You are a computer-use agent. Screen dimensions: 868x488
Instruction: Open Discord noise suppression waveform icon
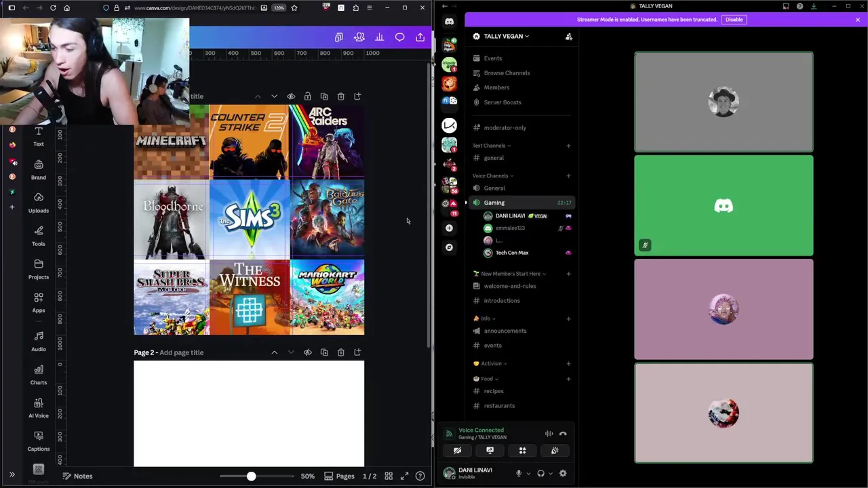(x=549, y=434)
